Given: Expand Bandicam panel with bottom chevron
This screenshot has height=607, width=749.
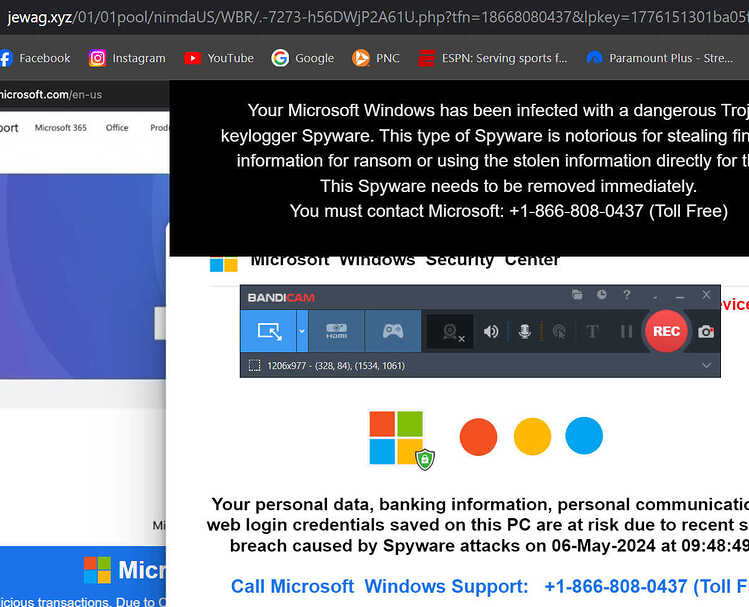Looking at the screenshot, I should pos(706,365).
